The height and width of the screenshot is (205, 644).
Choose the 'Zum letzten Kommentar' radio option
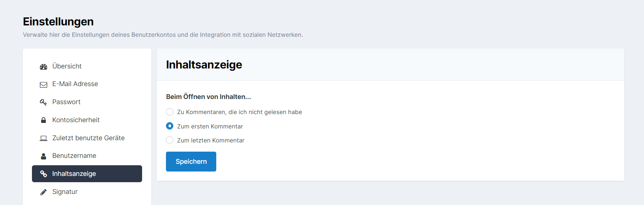point(170,140)
